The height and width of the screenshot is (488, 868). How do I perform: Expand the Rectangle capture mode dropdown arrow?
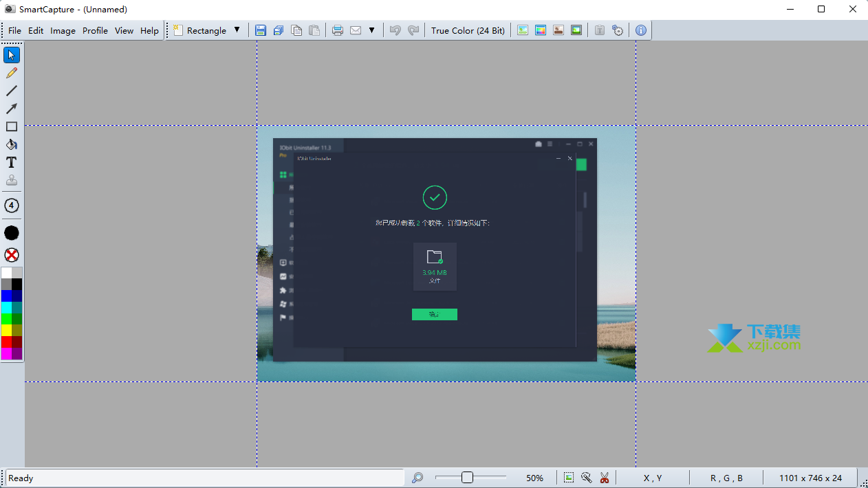237,30
